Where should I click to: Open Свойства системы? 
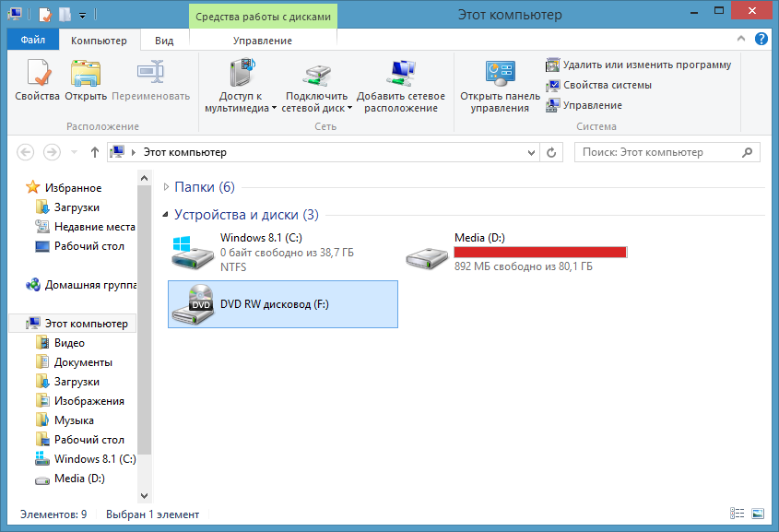(x=598, y=85)
